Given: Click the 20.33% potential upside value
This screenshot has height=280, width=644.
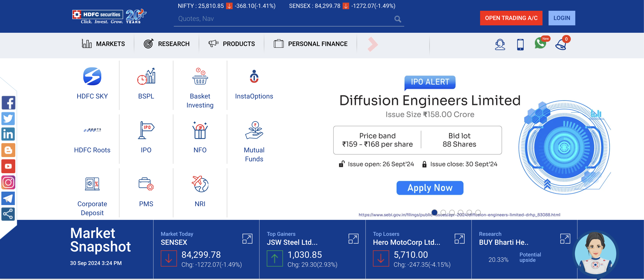Looking at the screenshot, I should coord(498,260).
